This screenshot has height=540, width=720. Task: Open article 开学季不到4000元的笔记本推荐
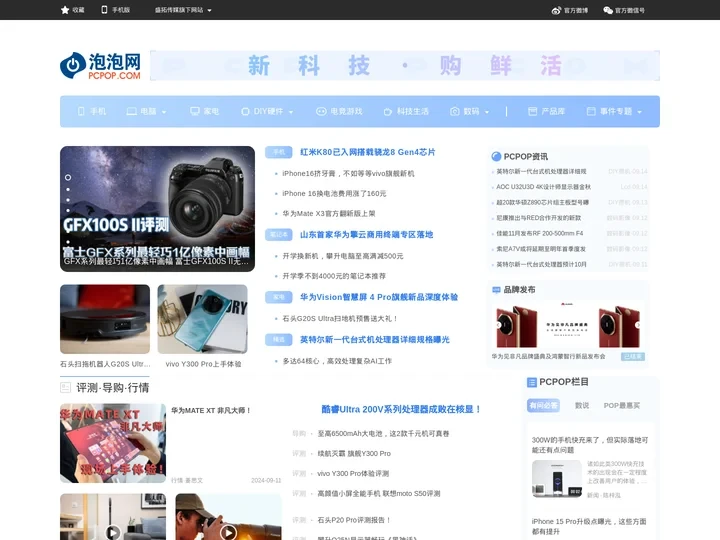point(334,276)
